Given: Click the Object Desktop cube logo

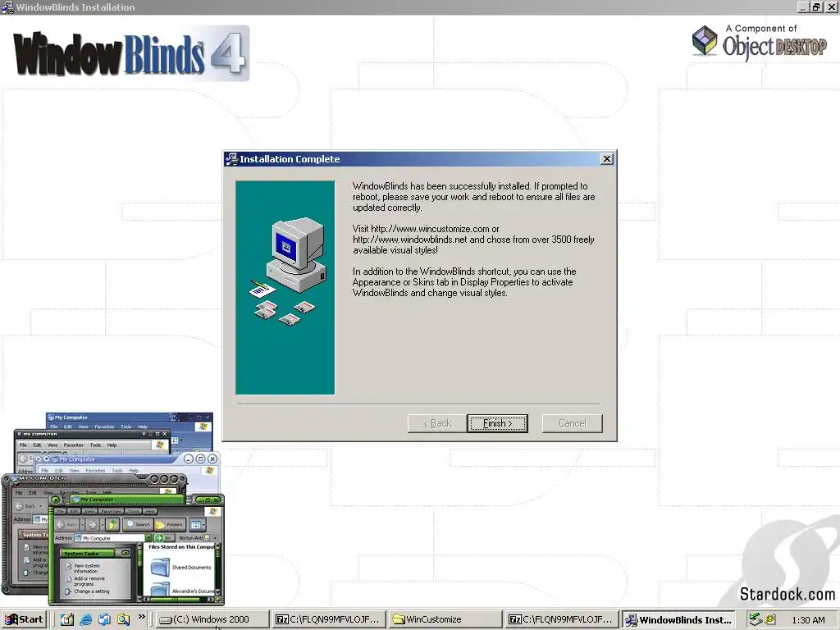Looking at the screenshot, I should 705,40.
